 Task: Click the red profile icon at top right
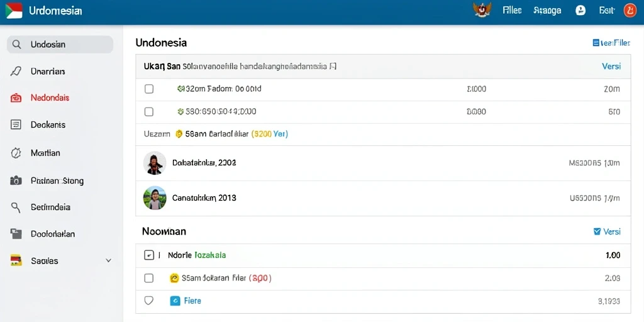[x=630, y=10]
